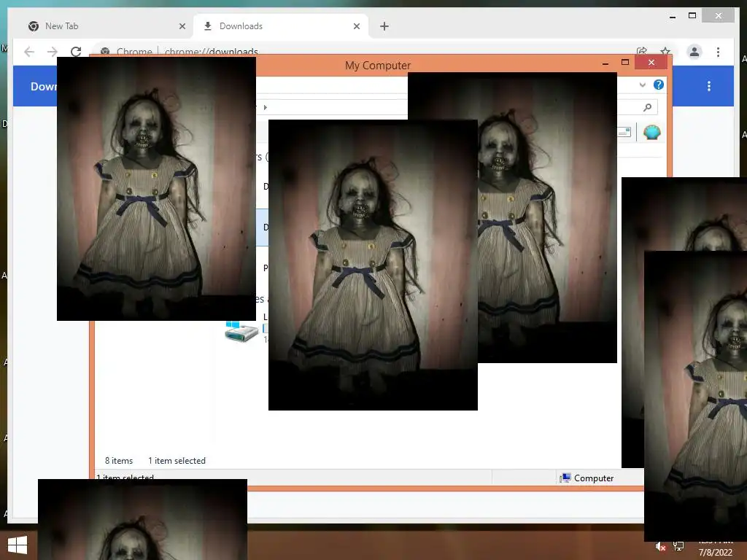Go forward in Chrome

pyautogui.click(x=53, y=52)
